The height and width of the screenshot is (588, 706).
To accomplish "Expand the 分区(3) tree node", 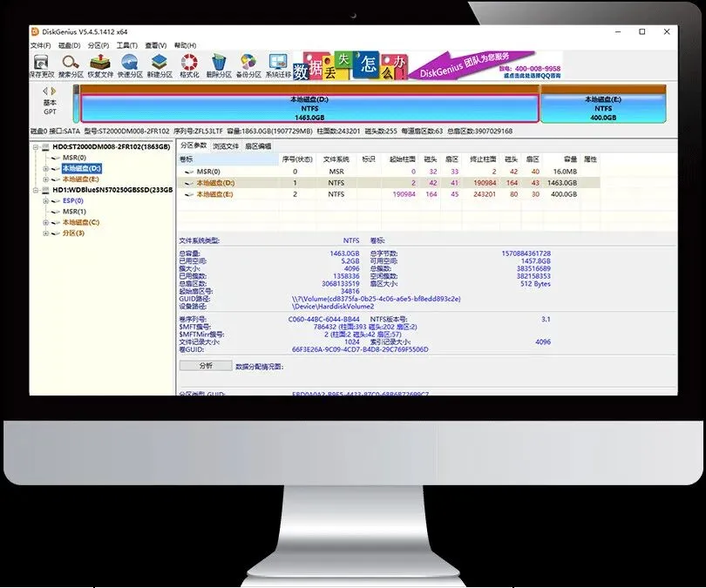I will point(45,233).
